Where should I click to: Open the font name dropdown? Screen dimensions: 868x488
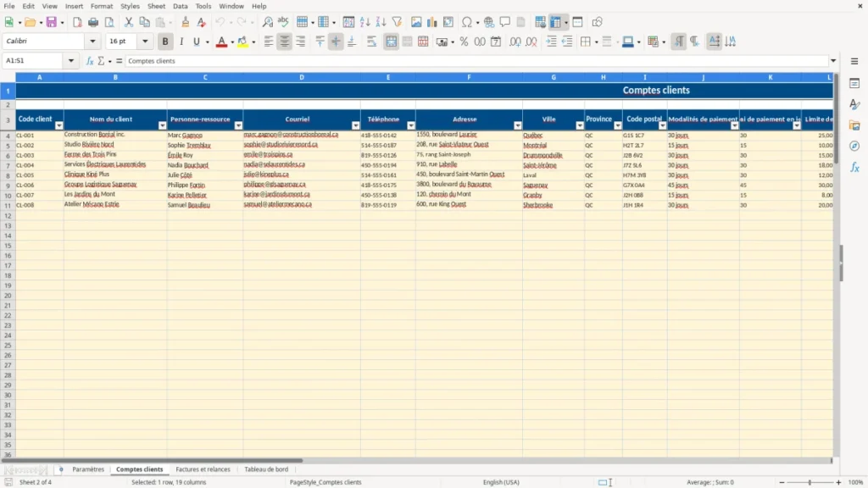click(x=92, y=41)
